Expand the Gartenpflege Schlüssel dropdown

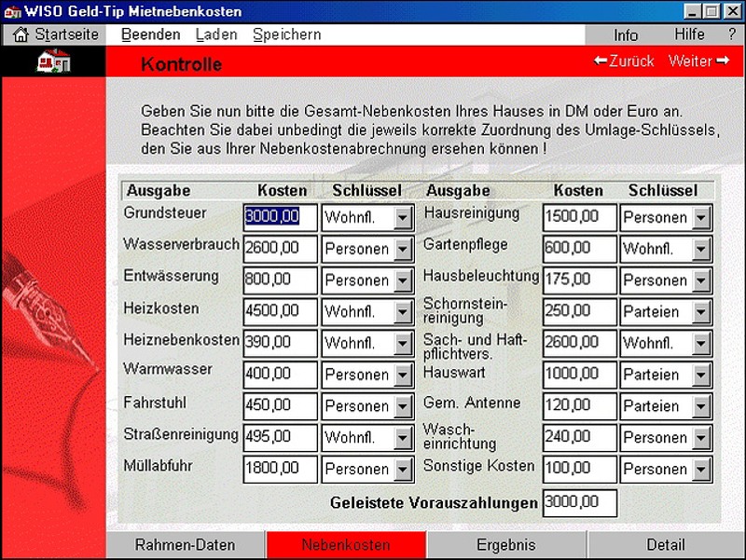tap(701, 250)
